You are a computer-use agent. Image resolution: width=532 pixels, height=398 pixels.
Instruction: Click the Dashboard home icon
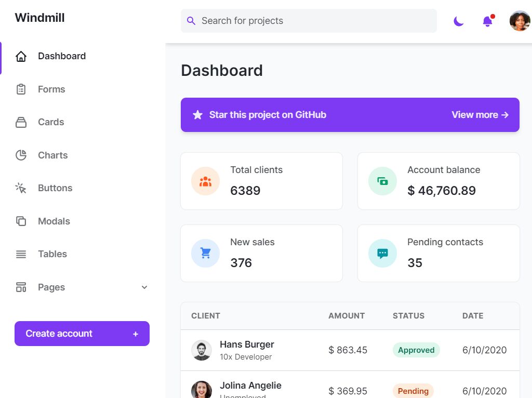pos(21,56)
